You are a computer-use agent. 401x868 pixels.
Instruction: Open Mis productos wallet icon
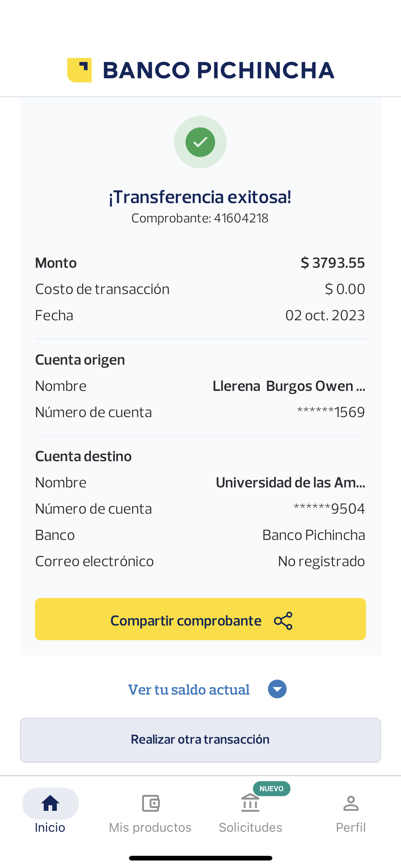tap(150, 803)
